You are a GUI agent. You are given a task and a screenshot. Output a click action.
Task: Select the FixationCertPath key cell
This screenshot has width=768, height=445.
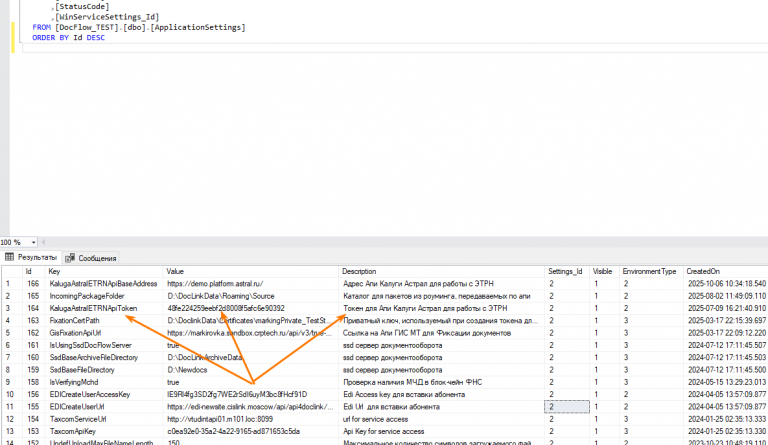pyautogui.click(x=104, y=320)
